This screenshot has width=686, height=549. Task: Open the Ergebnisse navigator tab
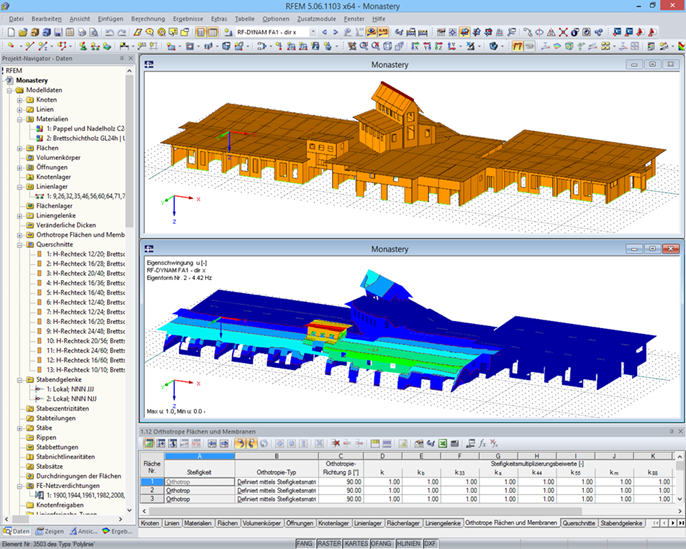coord(117,531)
